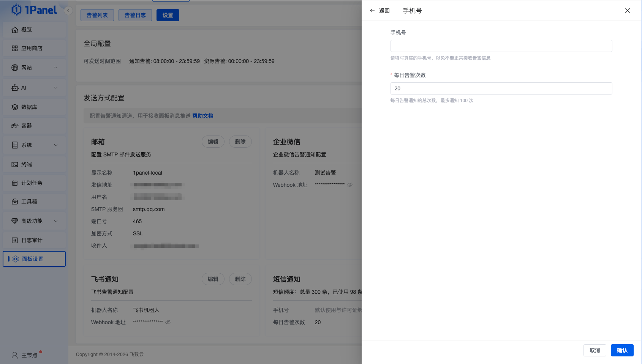Click the daily alert count input field
The width and height of the screenshot is (642, 364).
click(501, 88)
